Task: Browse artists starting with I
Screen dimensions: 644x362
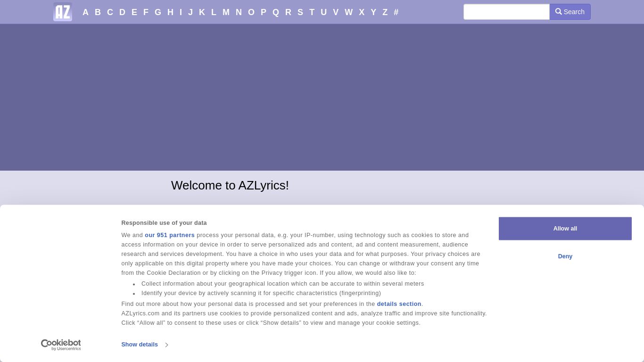Action: pyautogui.click(x=181, y=12)
